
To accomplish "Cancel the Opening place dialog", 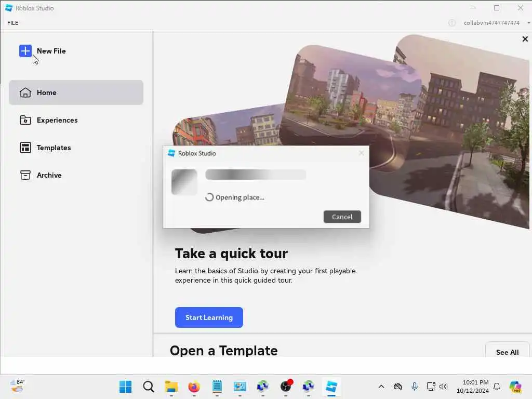I will tap(342, 217).
